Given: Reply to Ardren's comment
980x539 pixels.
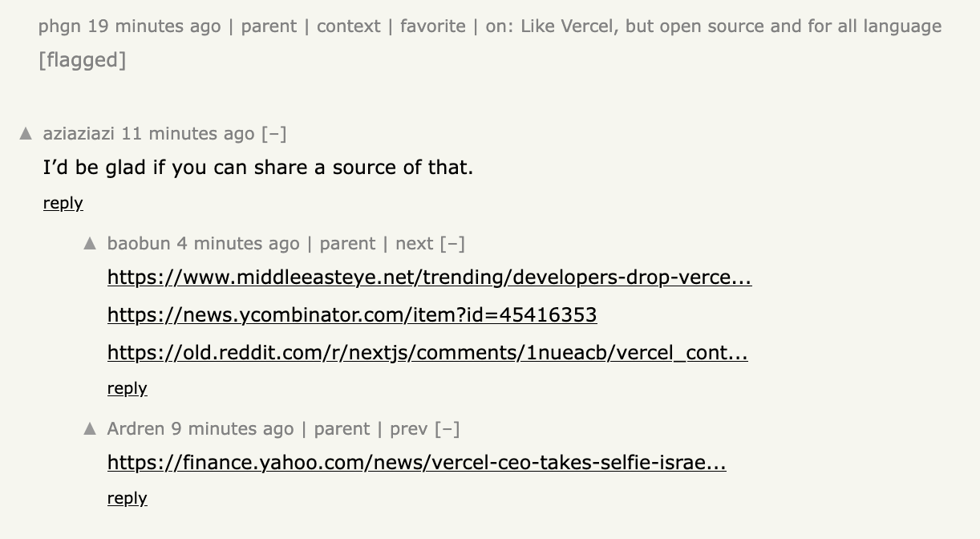Looking at the screenshot, I should click(x=128, y=498).
